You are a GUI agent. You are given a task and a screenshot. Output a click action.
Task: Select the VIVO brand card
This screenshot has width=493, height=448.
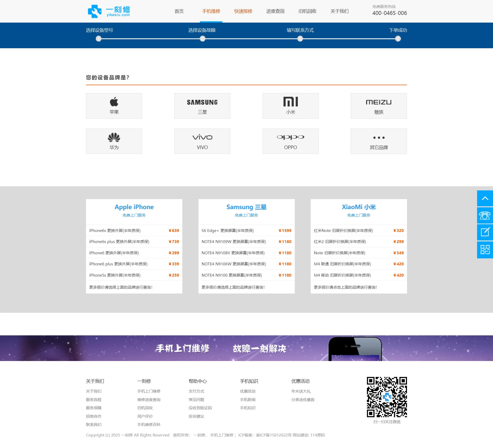pos(202,141)
